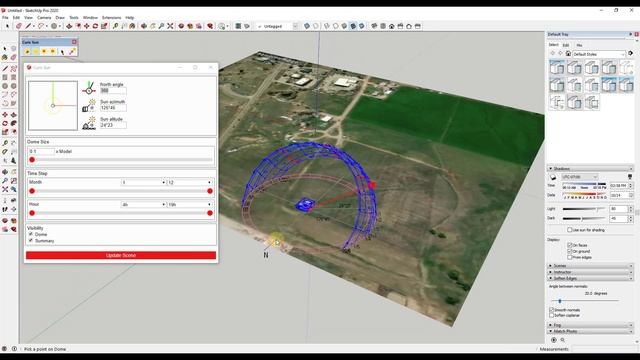Select the Zoom magnifier tool in top toolbar
The image size is (640, 360).
[x=161, y=26]
